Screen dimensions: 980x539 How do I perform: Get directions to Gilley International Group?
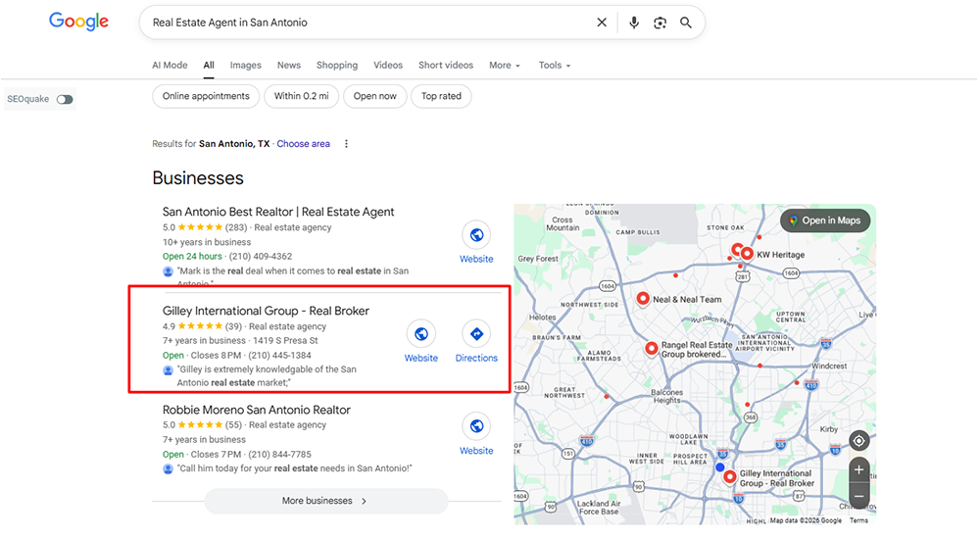click(476, 334)
